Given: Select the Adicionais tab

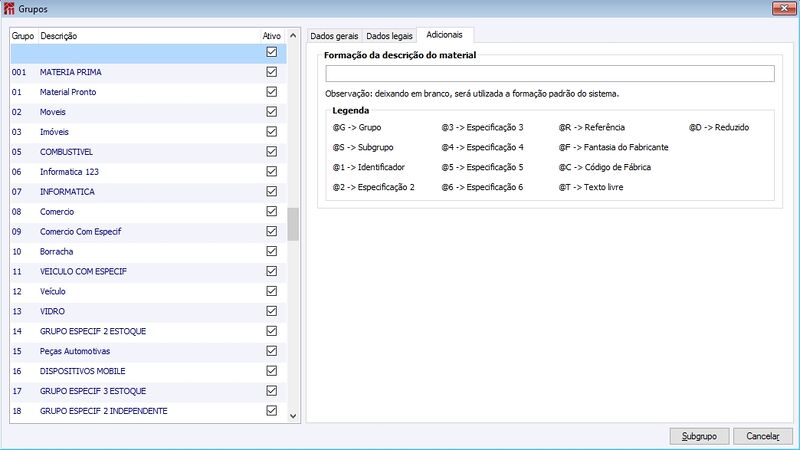Looking at the screenshot, I should coord(444,35).
